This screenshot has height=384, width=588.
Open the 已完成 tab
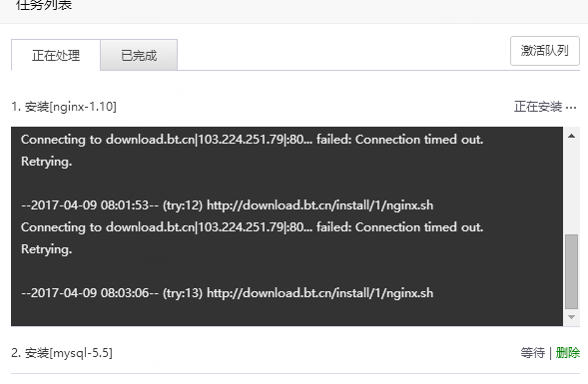tap(139, 55)
